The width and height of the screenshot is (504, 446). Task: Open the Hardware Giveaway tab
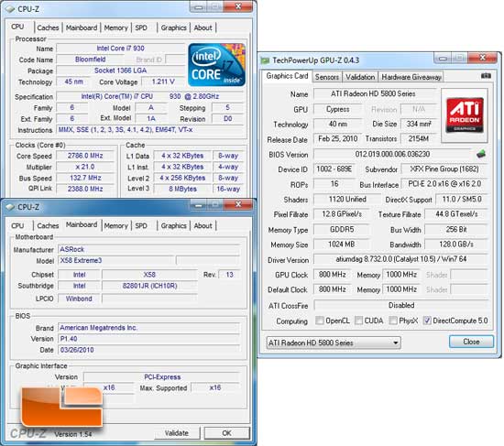[x=411, y=77]
